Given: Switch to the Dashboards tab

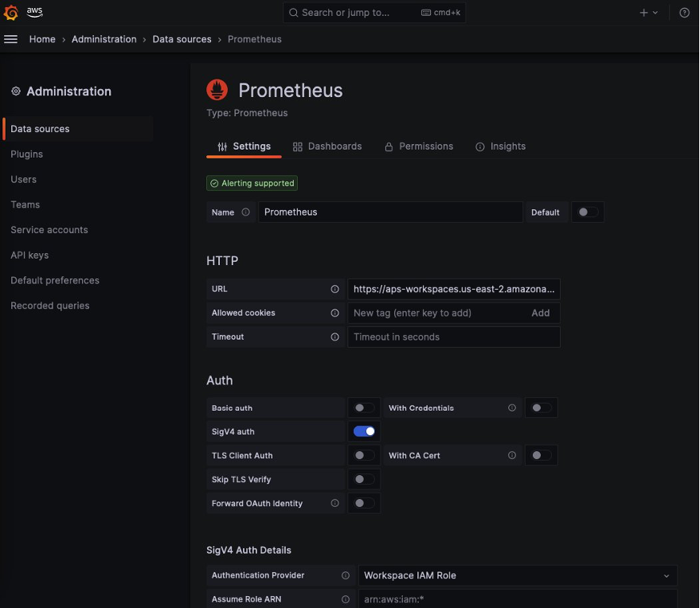Looking at the screenshot, I should [327, 146].
